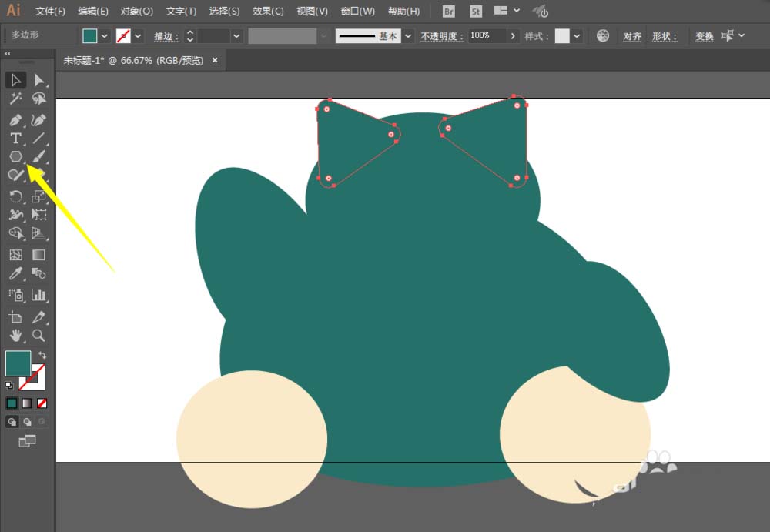Open the graphic style 样式 dropdown

coord(577,36)
